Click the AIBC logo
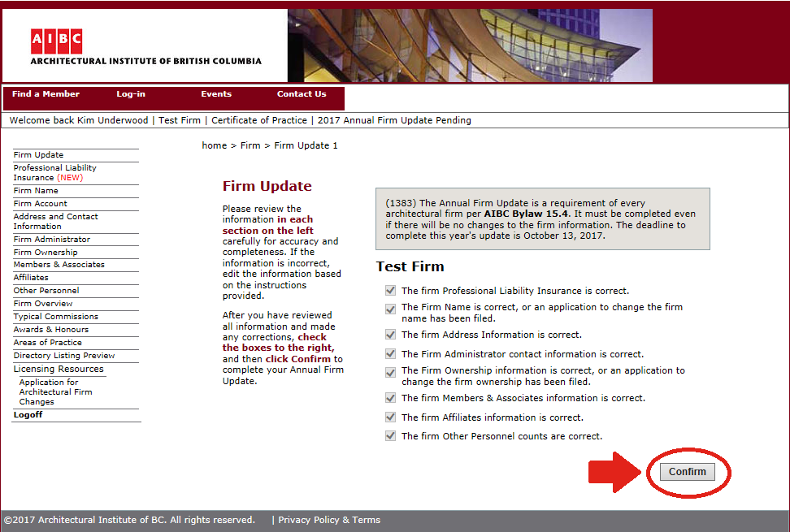The image size is (790, 532). 57,41
